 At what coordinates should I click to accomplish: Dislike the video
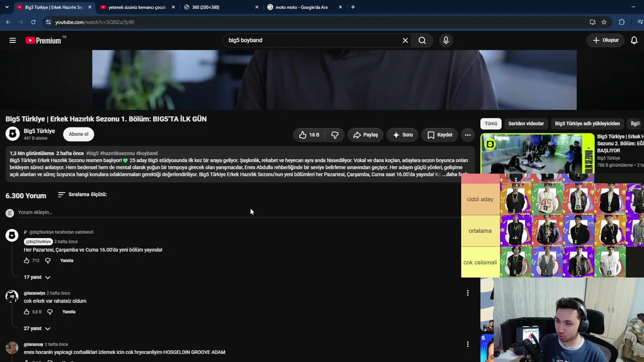pyautogui.click(x=335, y=135)
